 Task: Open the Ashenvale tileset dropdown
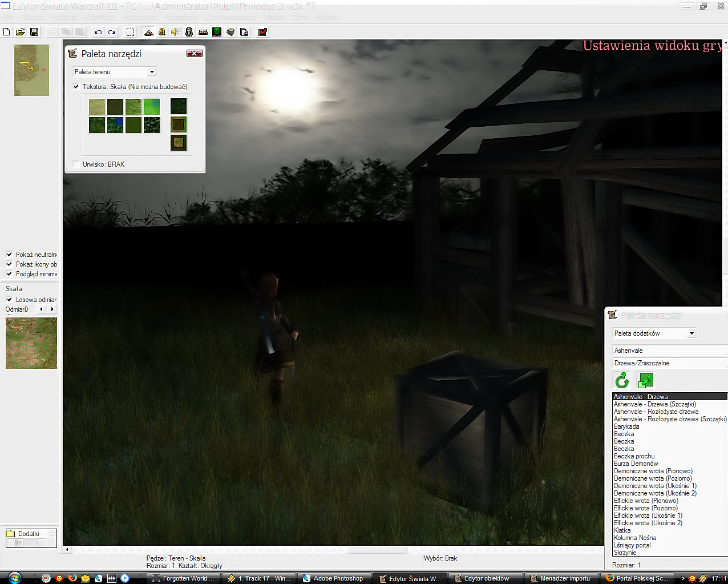[670, 351]
